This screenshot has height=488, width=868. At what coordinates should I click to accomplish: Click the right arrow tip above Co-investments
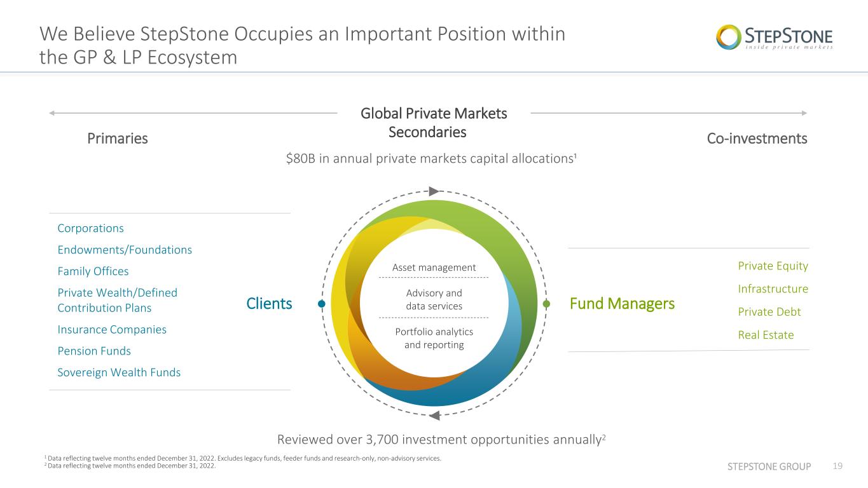click(804, 113)
